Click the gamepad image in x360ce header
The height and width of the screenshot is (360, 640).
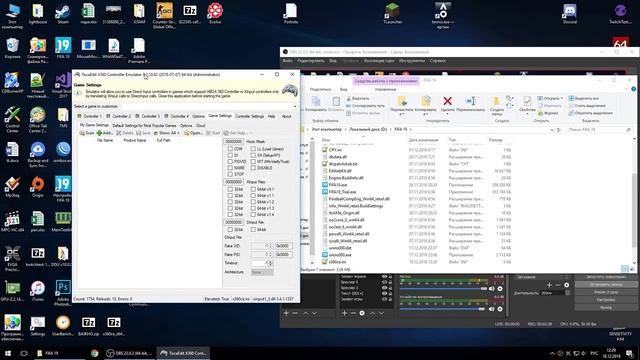point(290,91)
